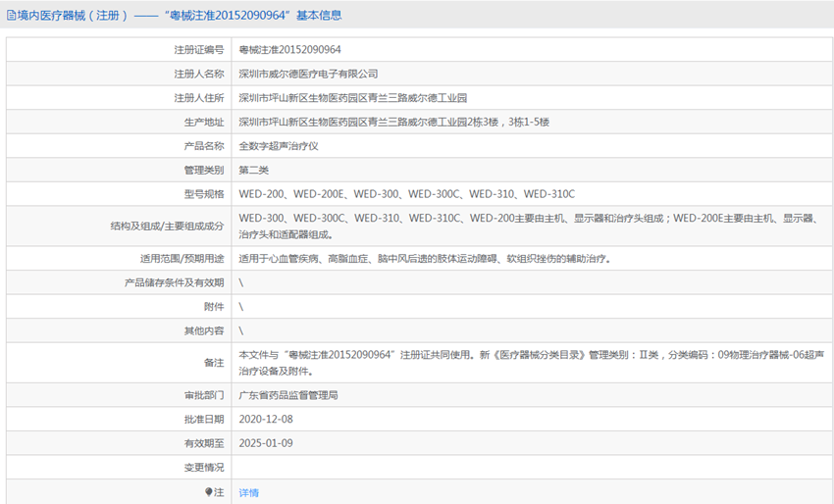Click the pin icon beside 注 label
This screenshot has height=504, width=834.
[208, 492]
